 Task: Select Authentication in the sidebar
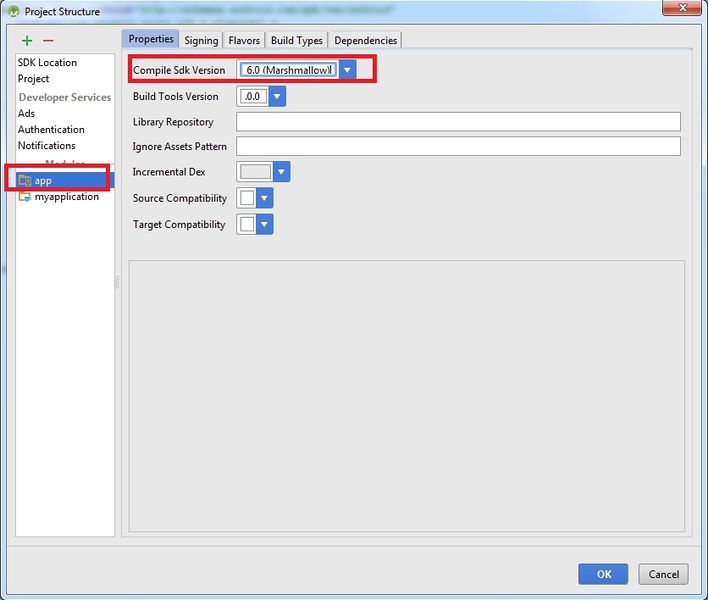point(51,129)
